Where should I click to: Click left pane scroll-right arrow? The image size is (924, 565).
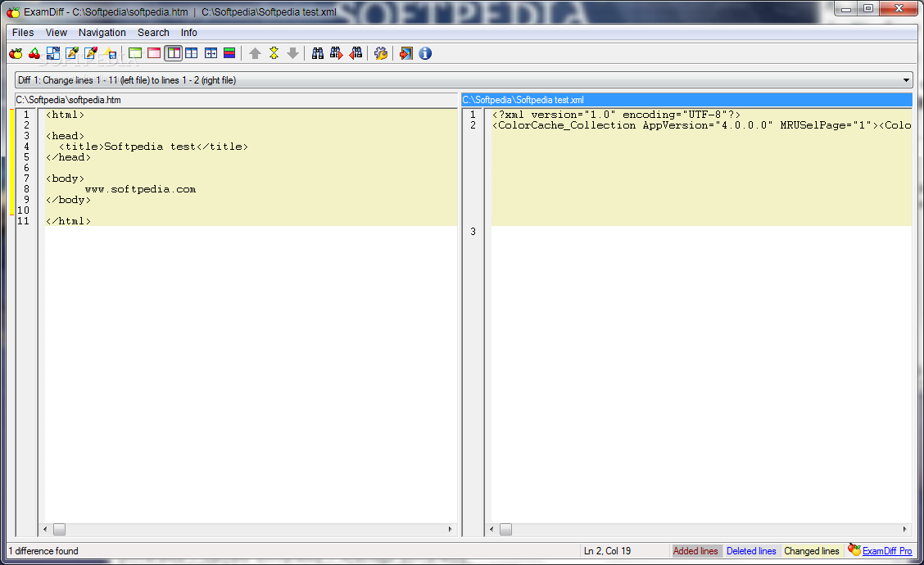tap(451, 529)
